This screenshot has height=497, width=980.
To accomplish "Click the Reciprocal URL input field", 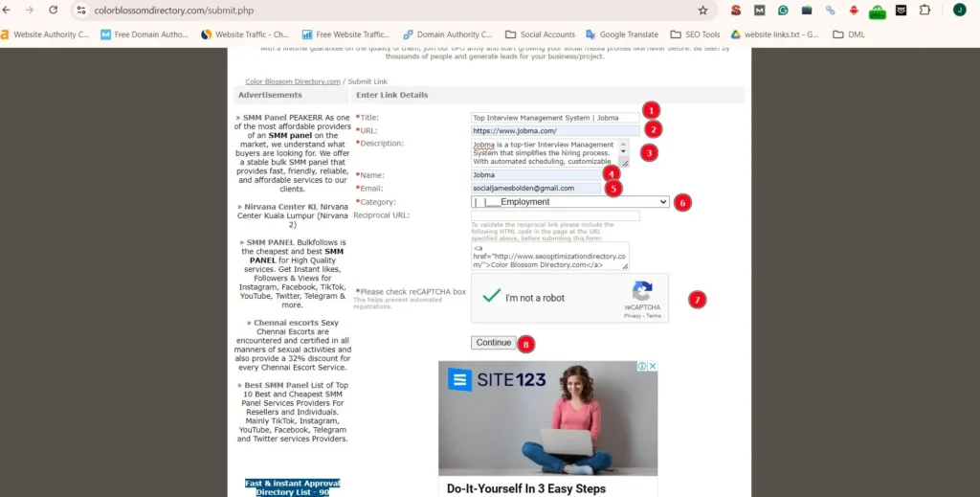I will click(556, 215).
